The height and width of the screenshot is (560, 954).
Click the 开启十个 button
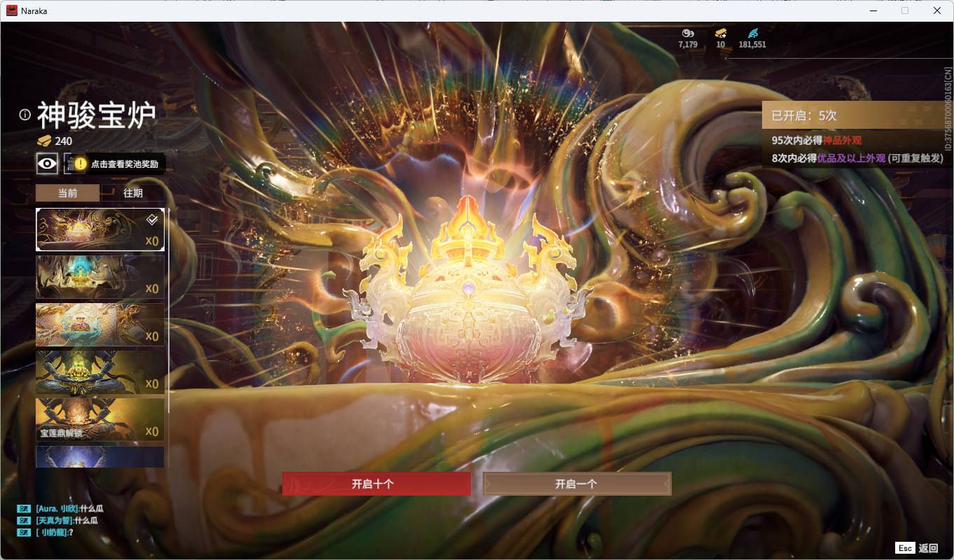tap(376, 484)
